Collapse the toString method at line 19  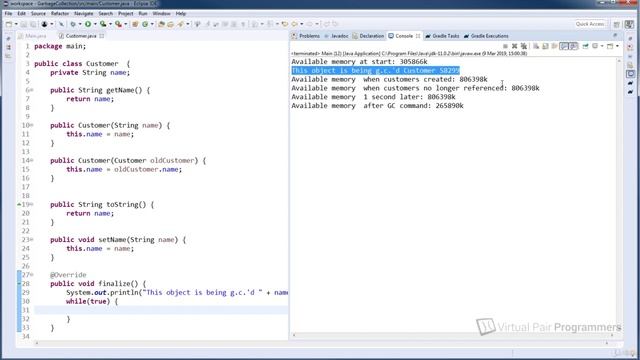pyautogui.click(x=31, y=204)
